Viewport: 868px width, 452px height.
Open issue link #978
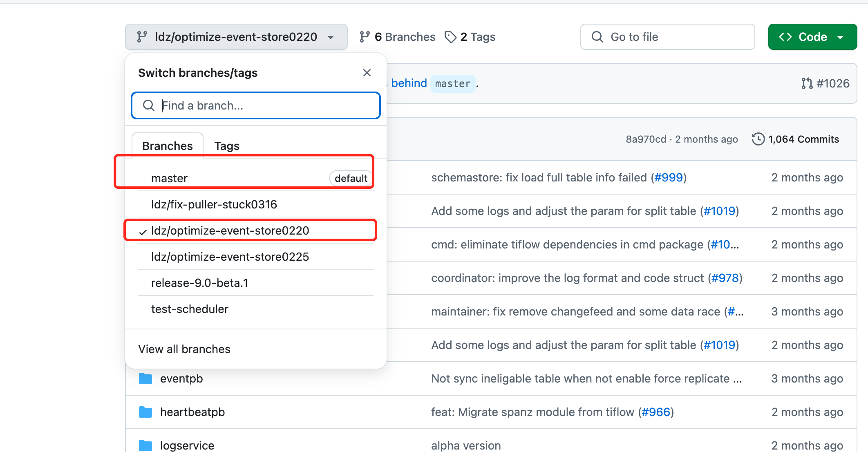(x=725, y=278)
